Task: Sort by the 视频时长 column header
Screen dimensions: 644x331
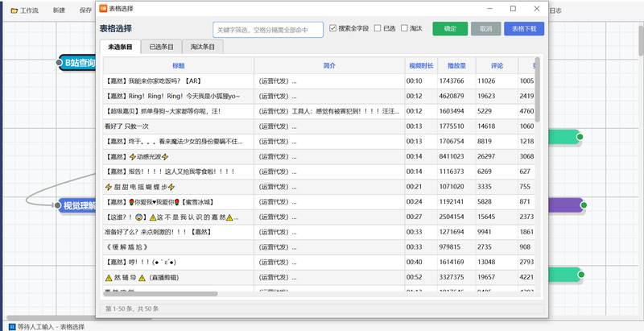Action: tap(421, 66)
